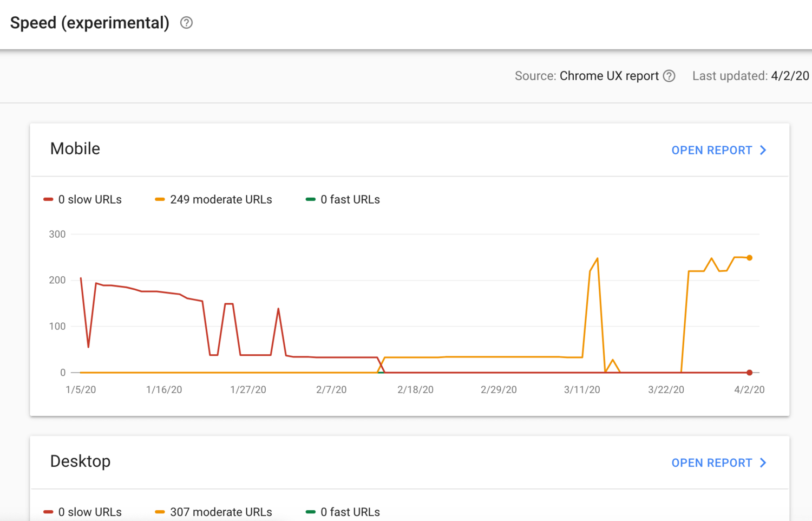Select red endpoint dot at 4/2/20
Image resolution: width=812 pixels, height=521 pixels.
(x=749, y=373)
